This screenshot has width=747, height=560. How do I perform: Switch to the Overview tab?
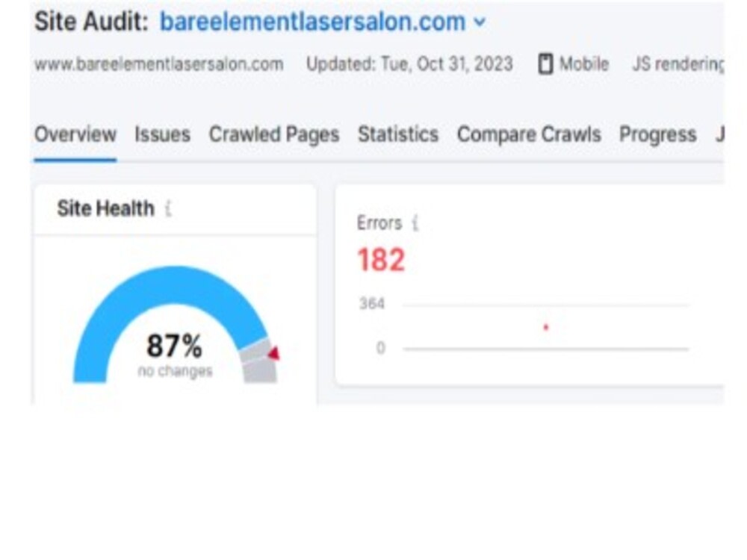click(x=75, y=134)
